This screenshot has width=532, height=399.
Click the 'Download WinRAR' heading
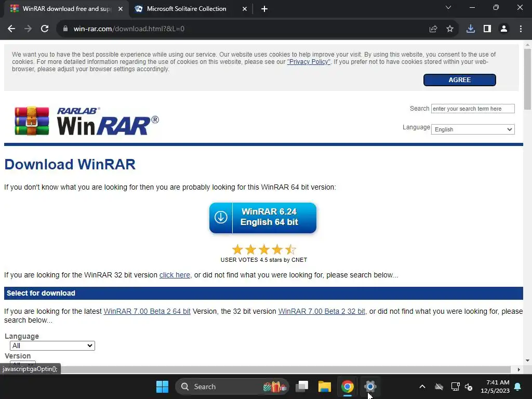pos(70,165)
